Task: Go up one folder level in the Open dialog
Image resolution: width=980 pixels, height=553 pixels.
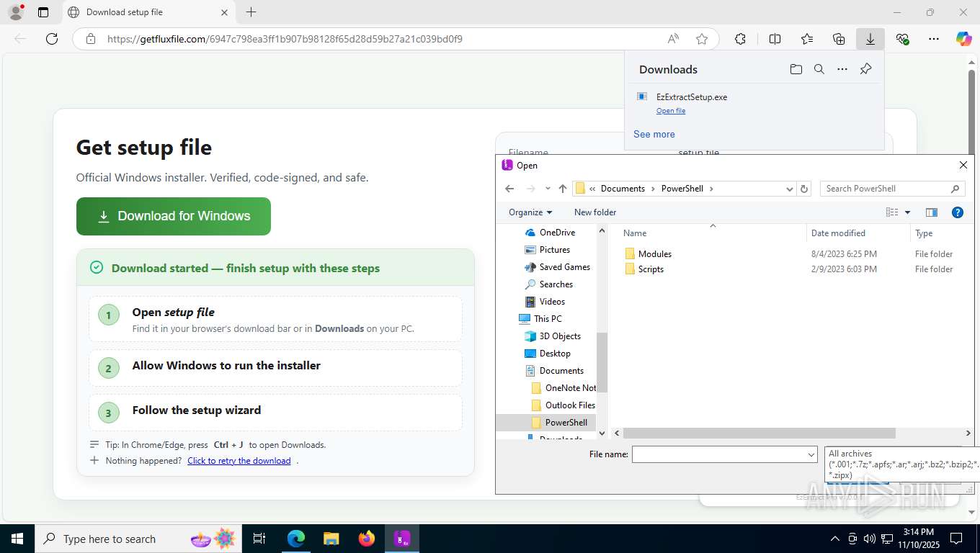Action: coord(563,189)
